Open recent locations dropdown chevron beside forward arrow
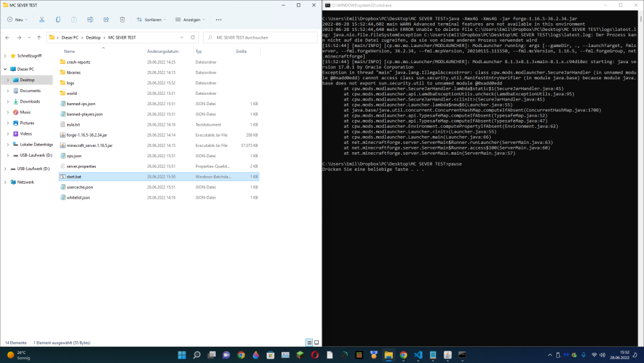 (29, 37)
